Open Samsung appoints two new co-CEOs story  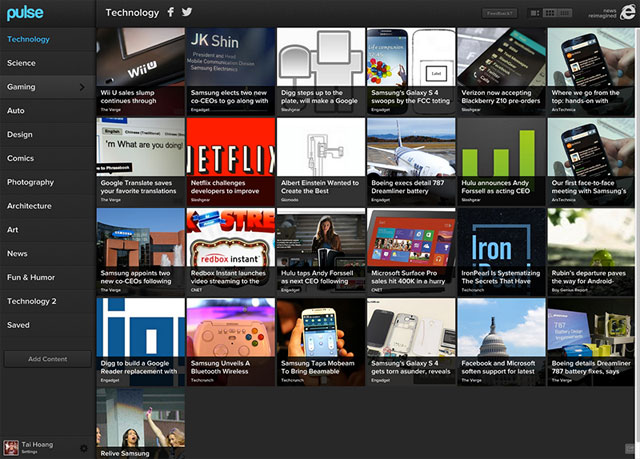(x=140, y=252)
